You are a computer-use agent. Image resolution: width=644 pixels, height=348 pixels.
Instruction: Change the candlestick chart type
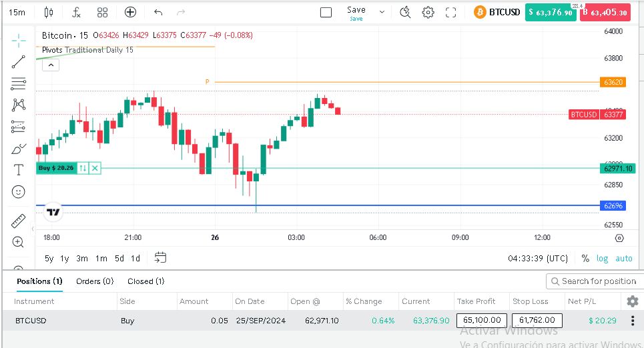pyautogui.click(x=49, y=12)
